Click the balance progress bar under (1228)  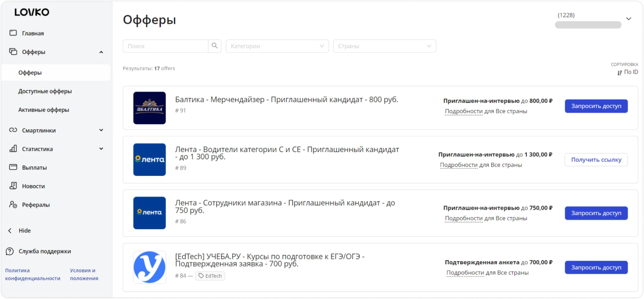[x=588, y=25]
